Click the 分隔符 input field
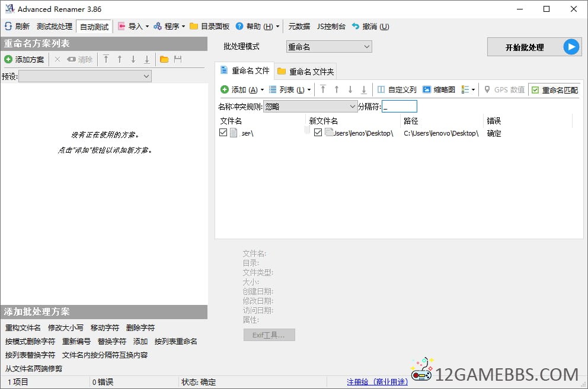 pos(400,107)
